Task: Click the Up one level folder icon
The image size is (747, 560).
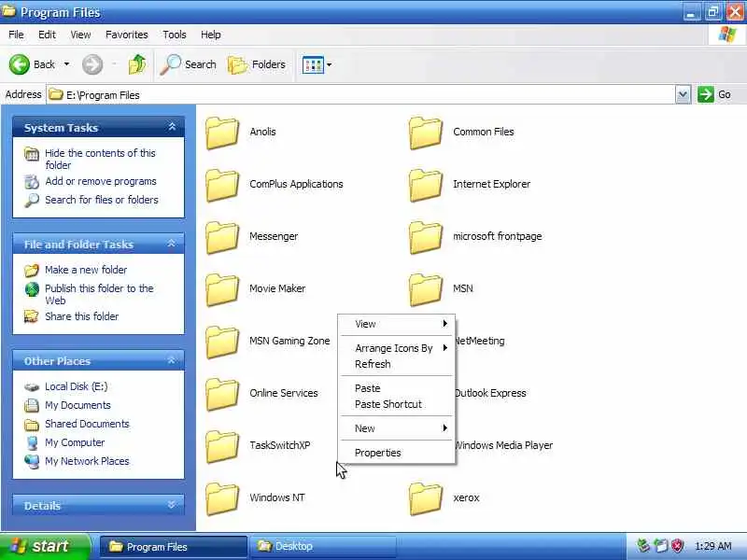Action: [136, 64]
